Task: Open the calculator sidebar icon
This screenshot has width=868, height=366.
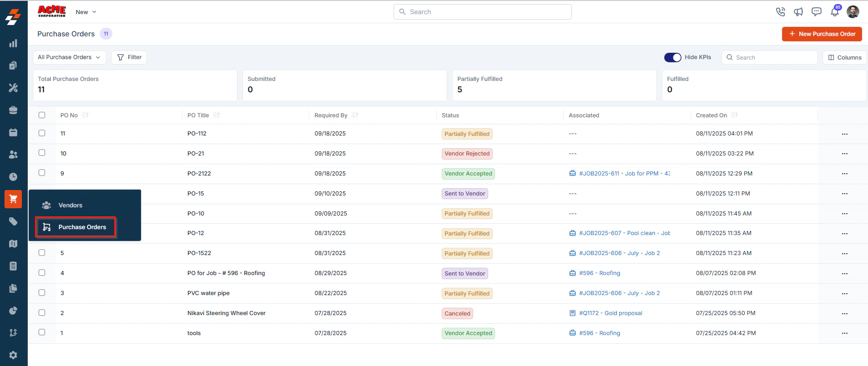Action: click(x=13, y=266)
